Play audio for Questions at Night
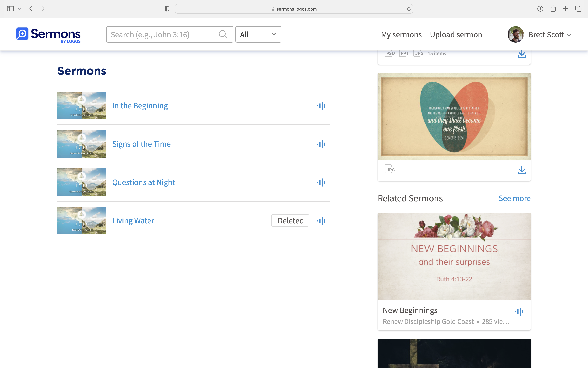The image size is (588, 368). [x=321, y=182]
